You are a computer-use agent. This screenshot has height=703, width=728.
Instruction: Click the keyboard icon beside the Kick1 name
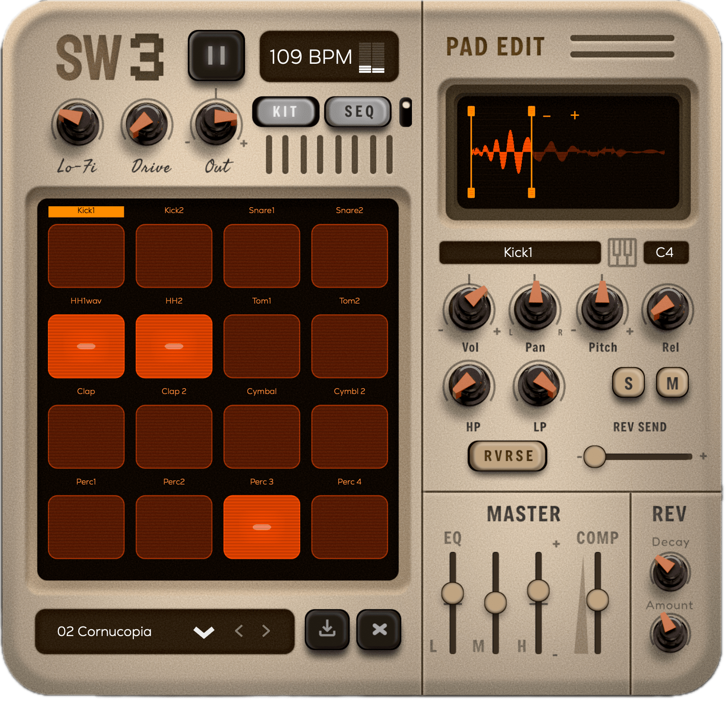coord(623,253)
